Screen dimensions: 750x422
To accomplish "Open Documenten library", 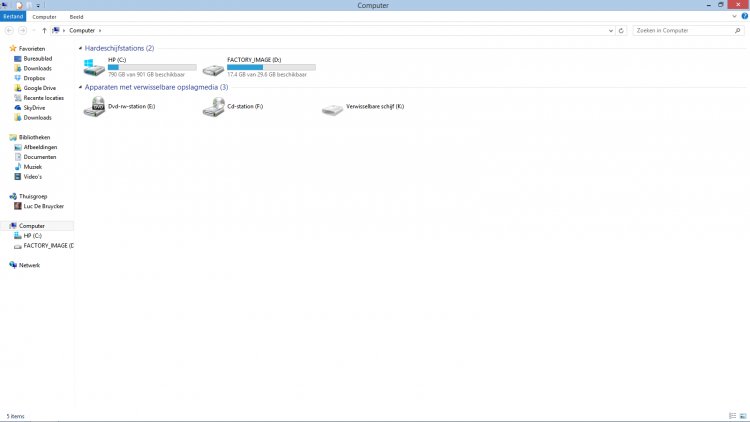I will [40, 157].
